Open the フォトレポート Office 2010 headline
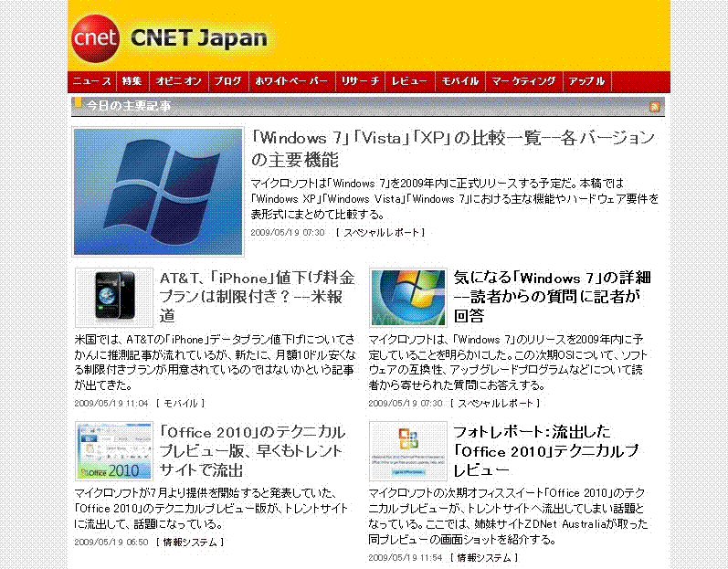 coord(546,450)
